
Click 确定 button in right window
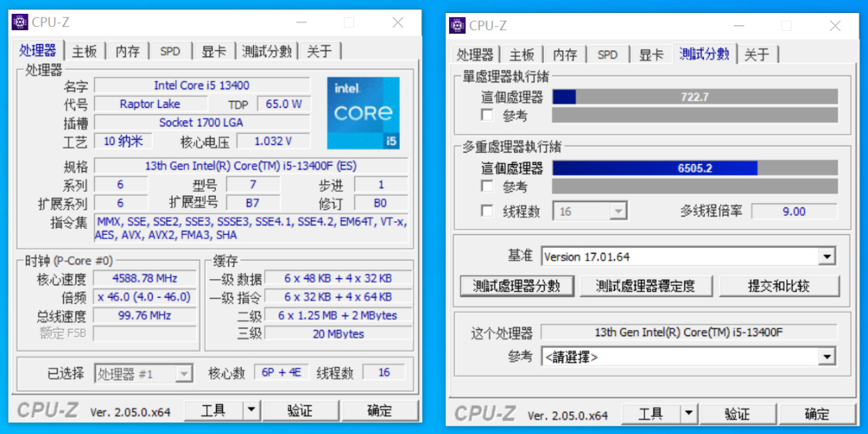[817, 413]
